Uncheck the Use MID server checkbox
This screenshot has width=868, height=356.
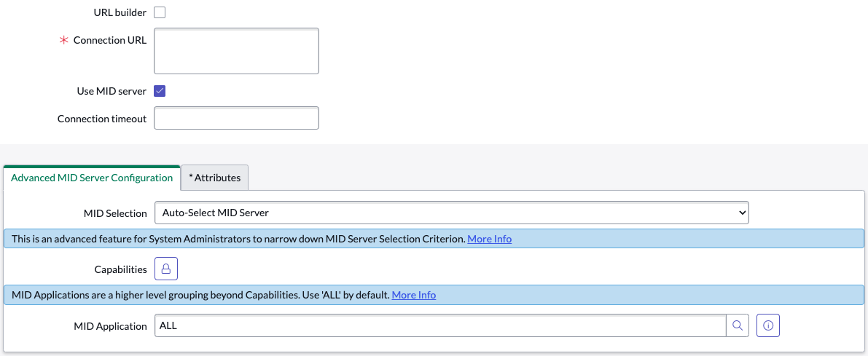click(160, 91)
